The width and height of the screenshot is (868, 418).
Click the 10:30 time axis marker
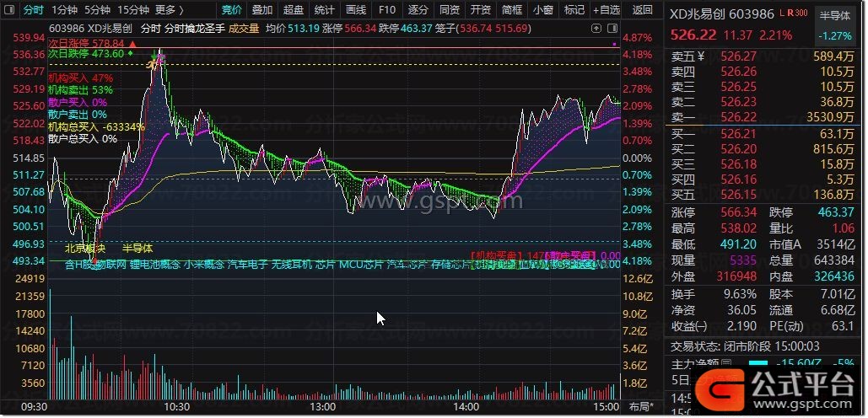coord(177,406)
